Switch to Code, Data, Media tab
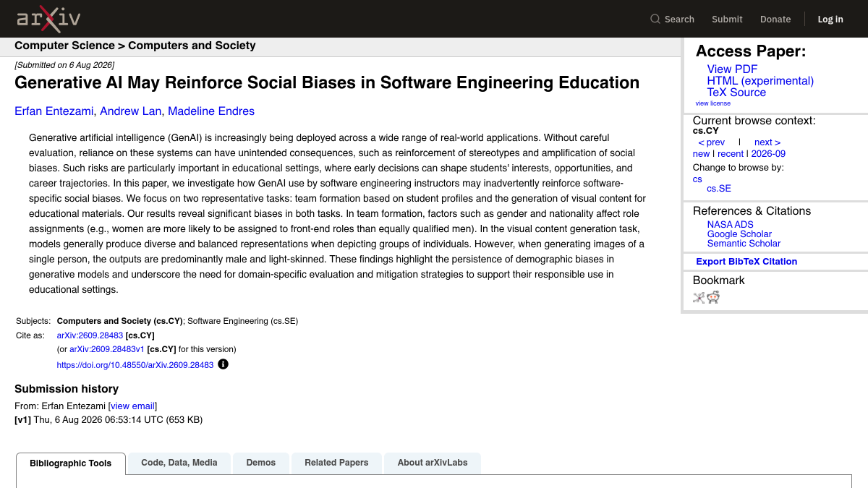The width and height of the screenshot is (868, 488). pos(179,463)
